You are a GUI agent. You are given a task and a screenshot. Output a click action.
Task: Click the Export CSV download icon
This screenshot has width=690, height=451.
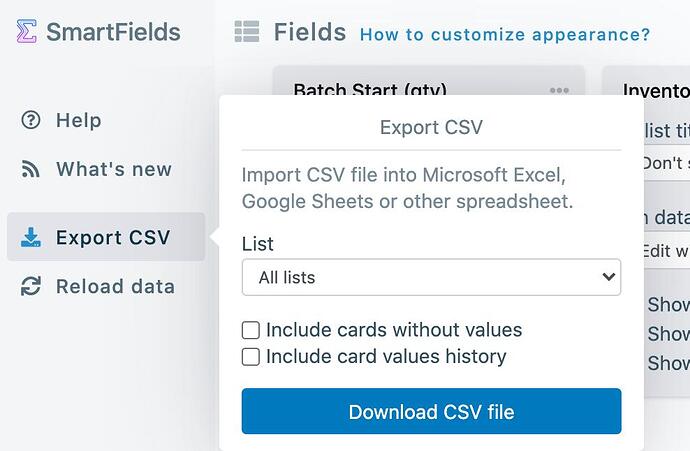tap(31, 237)
